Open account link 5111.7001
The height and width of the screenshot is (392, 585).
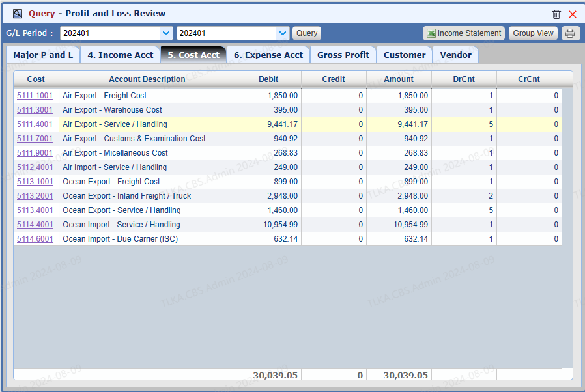click(x=35, y=139)
